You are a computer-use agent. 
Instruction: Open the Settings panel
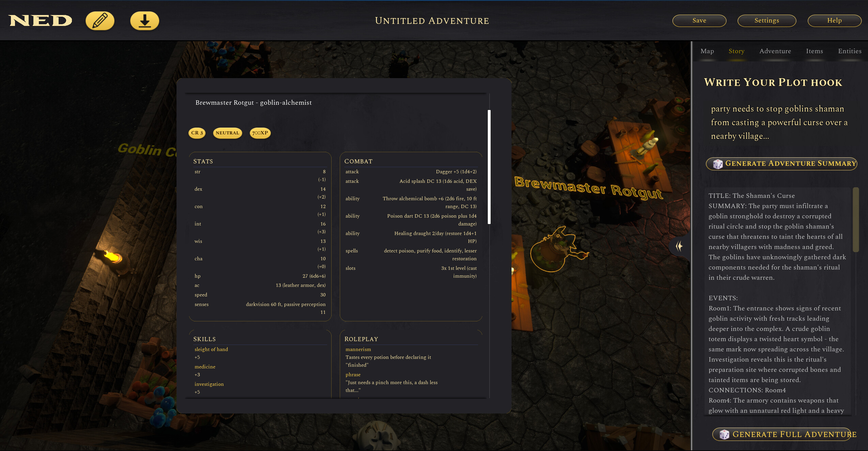click(767, 20)
